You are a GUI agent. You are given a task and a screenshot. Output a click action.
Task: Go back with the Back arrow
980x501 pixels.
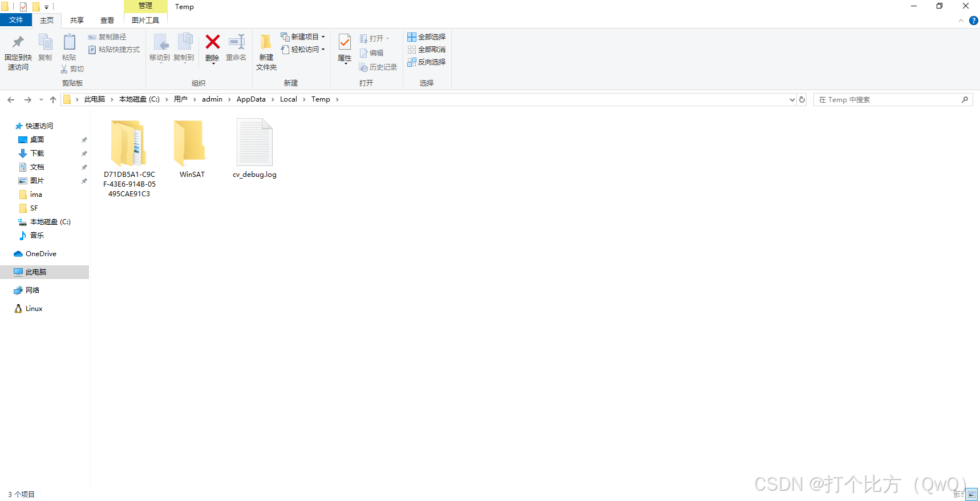pos(11,100)
